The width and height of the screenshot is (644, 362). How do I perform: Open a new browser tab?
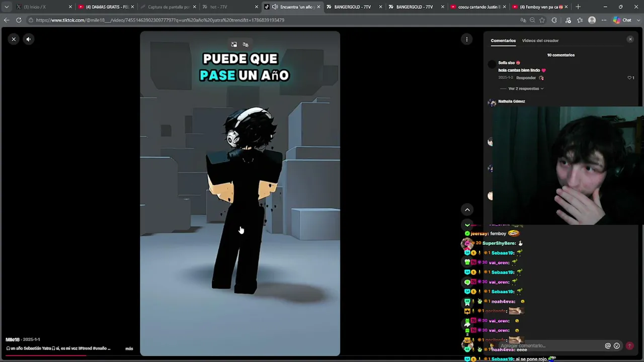point(578,7)
